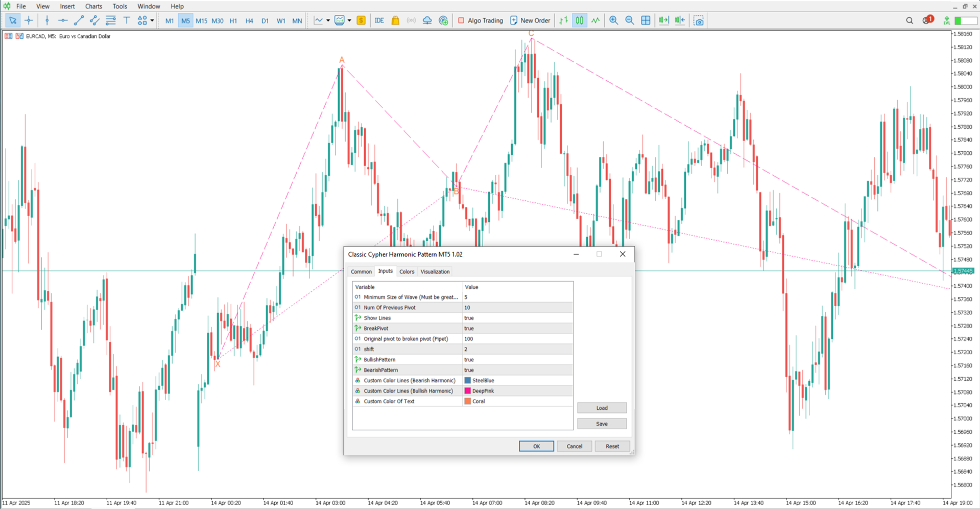Toggle Algo Trading

point(481,20)
